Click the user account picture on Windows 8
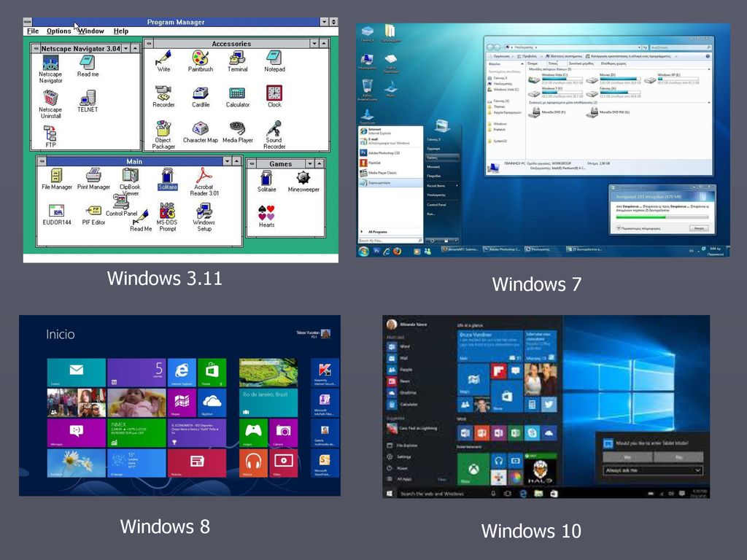747x560 pixels. point(326,334)
